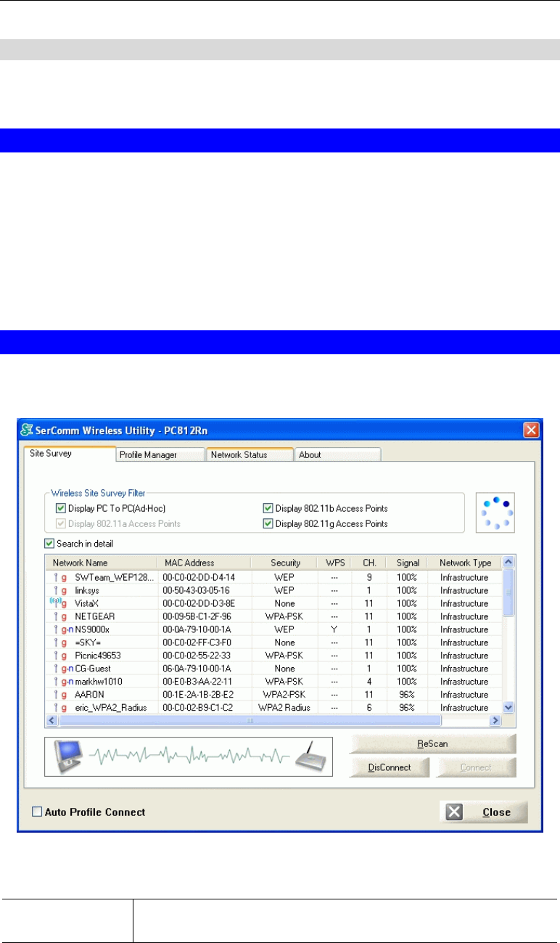Select the VistaX network name
The height and width of the screenshot is (943, 560).
[87, 603]
